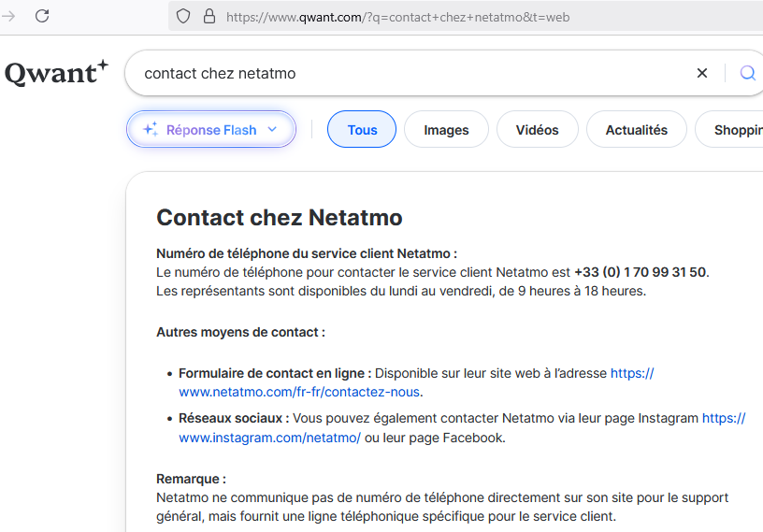The image size is (763, 532).
Task: Click 'Formulaire de contact en ligne :' text
Action: click(275, 373)
